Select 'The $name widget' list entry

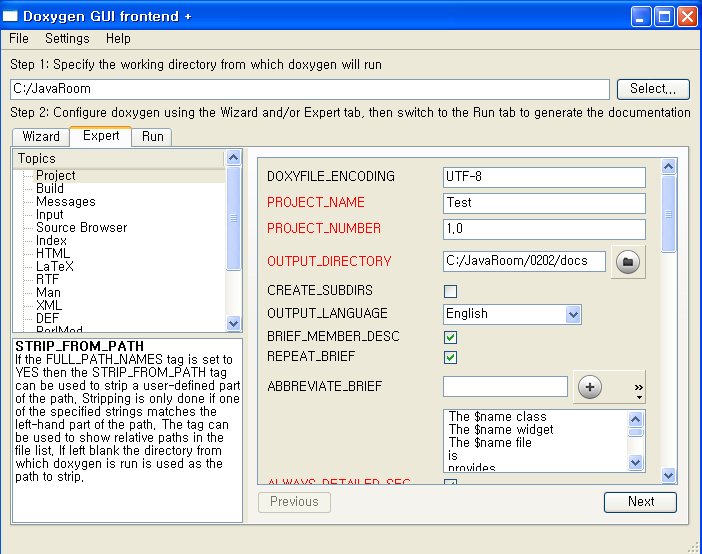click(501, 429)
